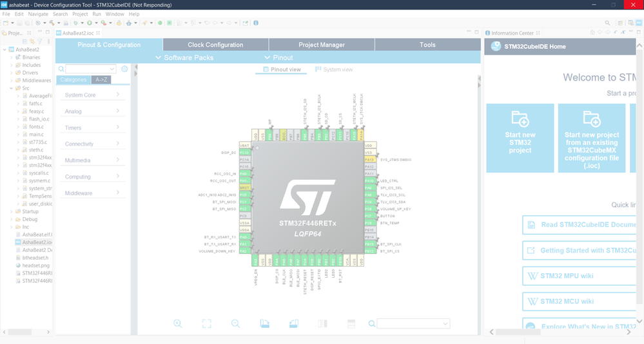The height and width of the screenshot is (344, 644).
Task: Select the Pinout view toggle
Action: [x=282, y=70]
